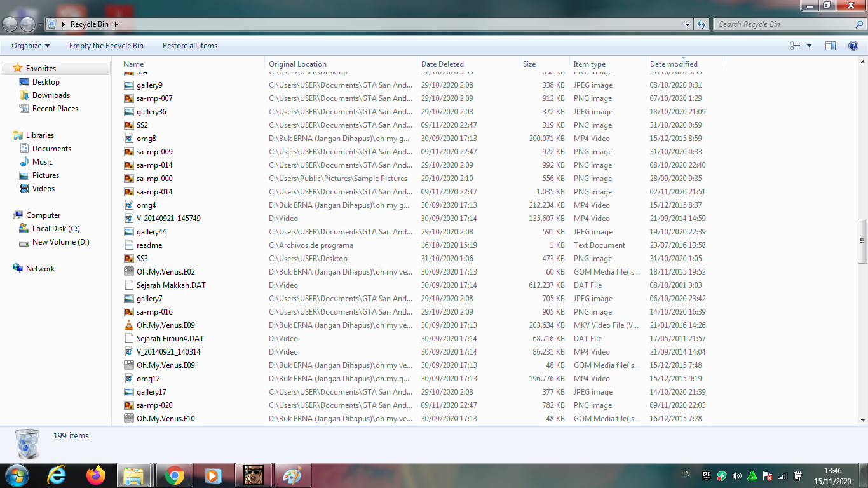
Task: Select Computer in the navigation pane
Action: [x=43, y=215]
